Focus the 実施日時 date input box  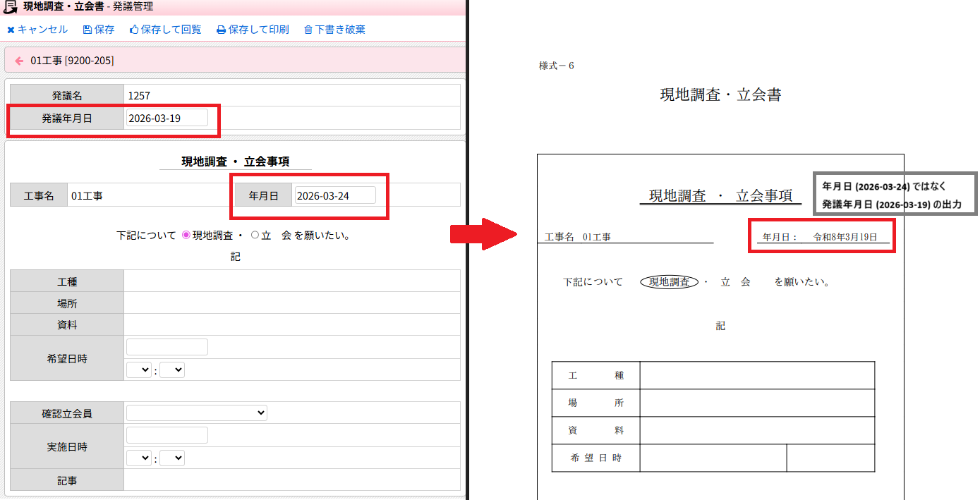pos(167,435)
